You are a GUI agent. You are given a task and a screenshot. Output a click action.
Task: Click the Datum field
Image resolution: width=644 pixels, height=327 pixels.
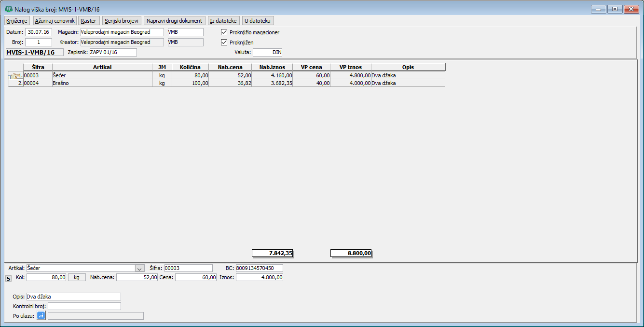tap(39, 32)
